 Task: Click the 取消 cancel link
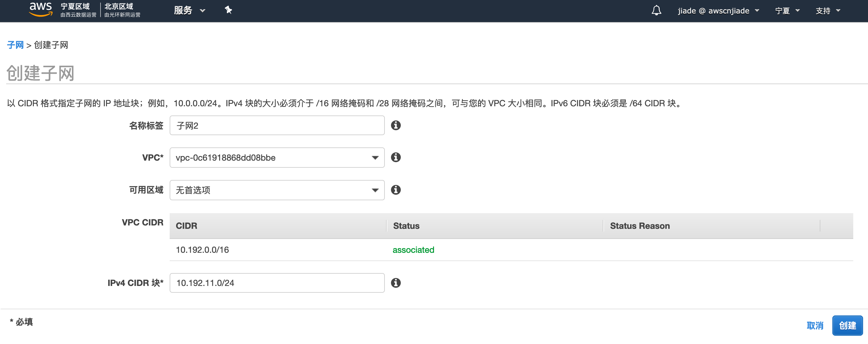click(815, 326)
